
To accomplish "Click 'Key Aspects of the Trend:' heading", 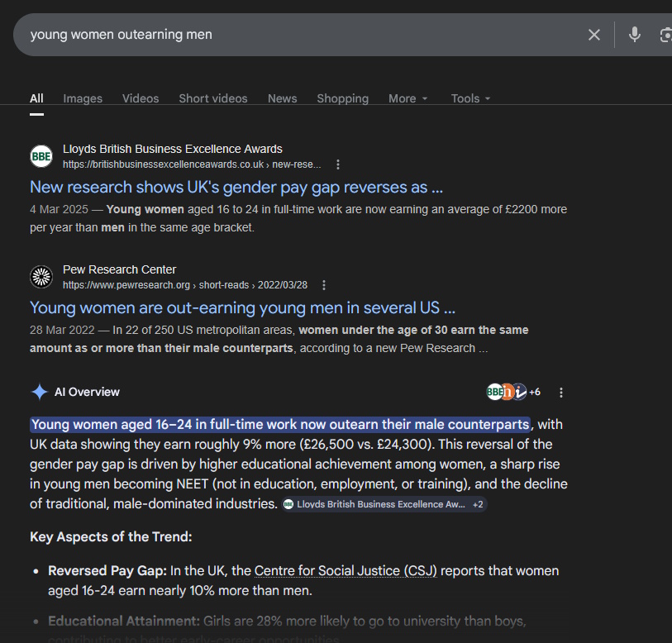I will [111, 536].
